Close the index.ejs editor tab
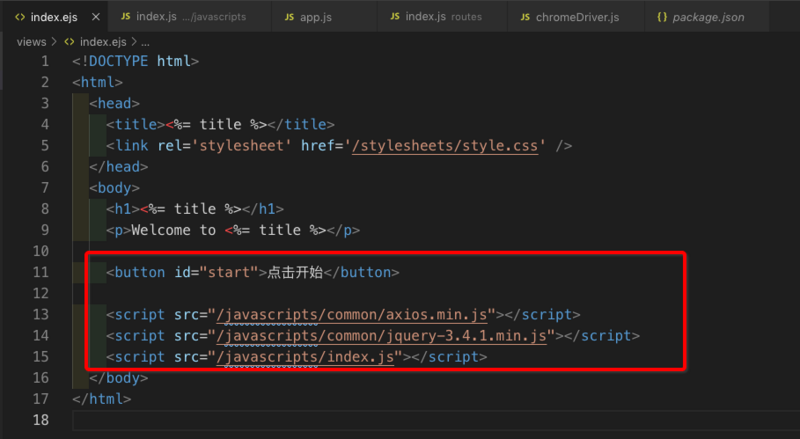The width and height of the screenshot is (800, 439). point(95,18)
